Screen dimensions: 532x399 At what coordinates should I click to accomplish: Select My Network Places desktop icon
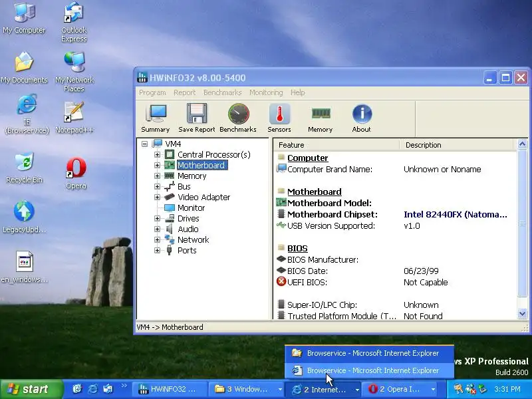(x=74, y=72)
